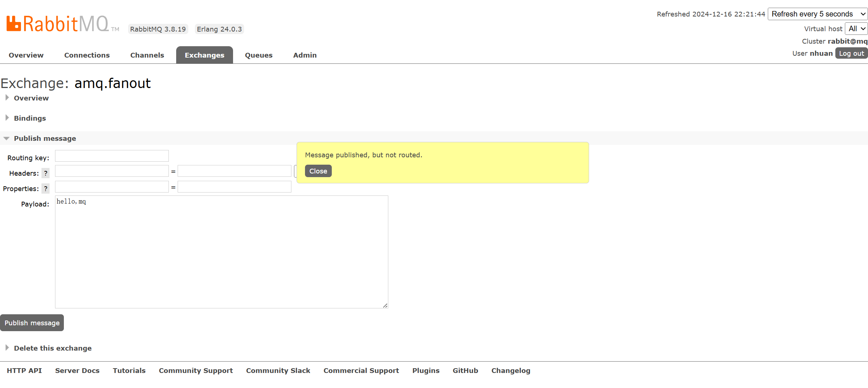
Task: Open the Queues tab
Action: tap(259, 55)
